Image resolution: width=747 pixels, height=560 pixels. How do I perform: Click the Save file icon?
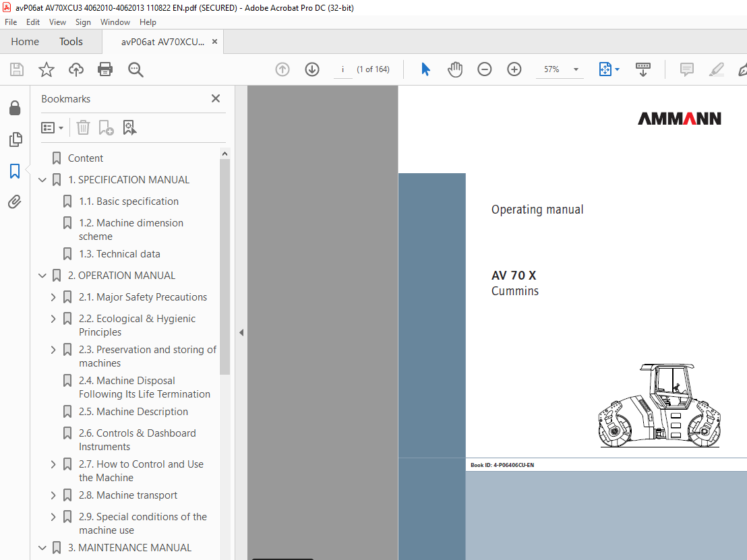[x=17, y=69]
